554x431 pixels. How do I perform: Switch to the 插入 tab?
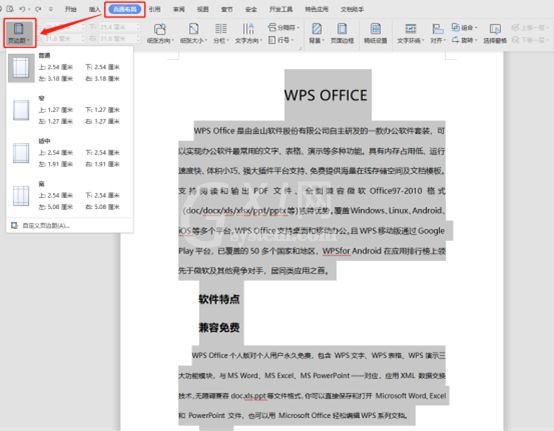point(95,9)
